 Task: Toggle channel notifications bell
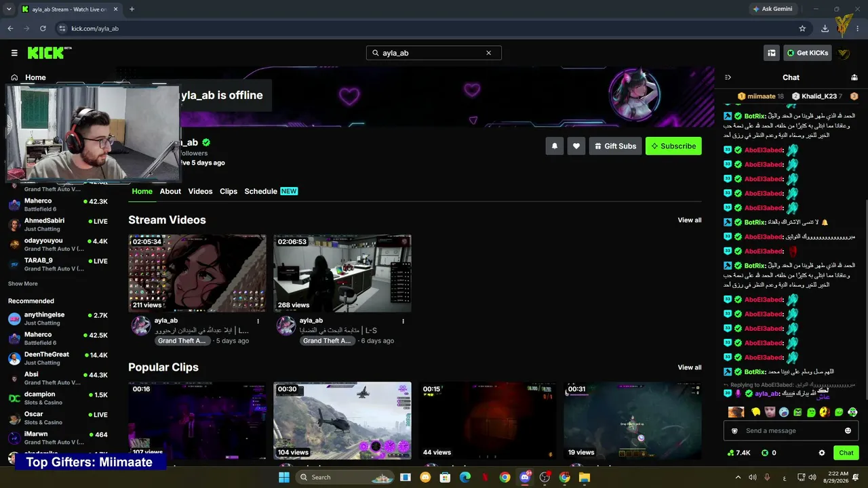point(555,146)
